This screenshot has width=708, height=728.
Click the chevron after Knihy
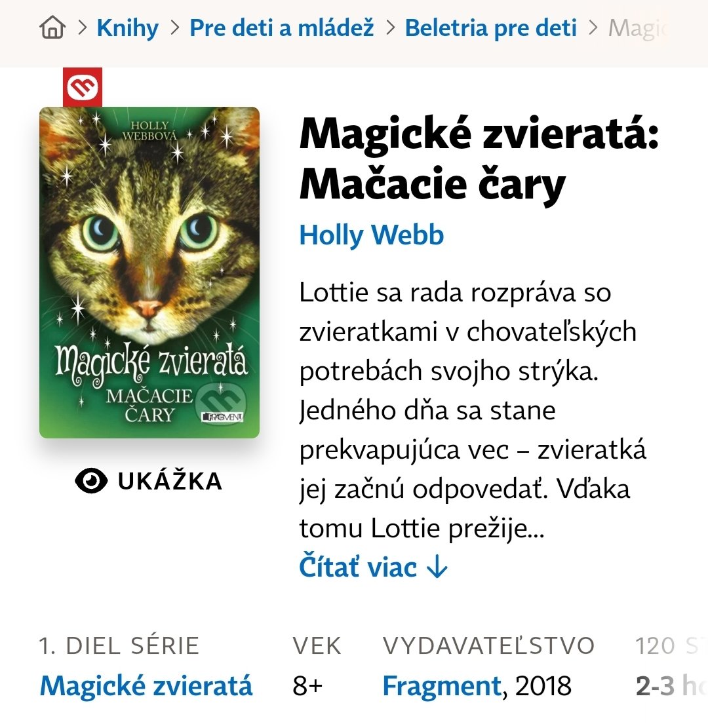pos(174,28)
